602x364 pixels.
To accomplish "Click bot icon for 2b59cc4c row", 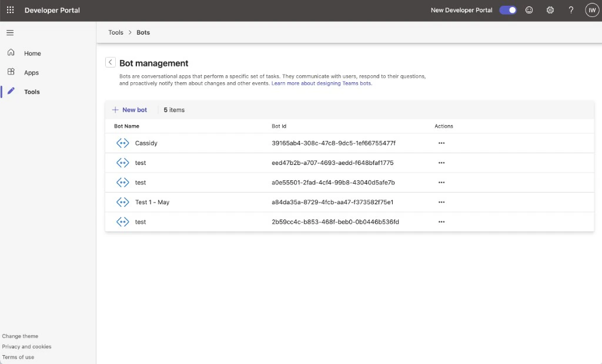I will [122, 222].
